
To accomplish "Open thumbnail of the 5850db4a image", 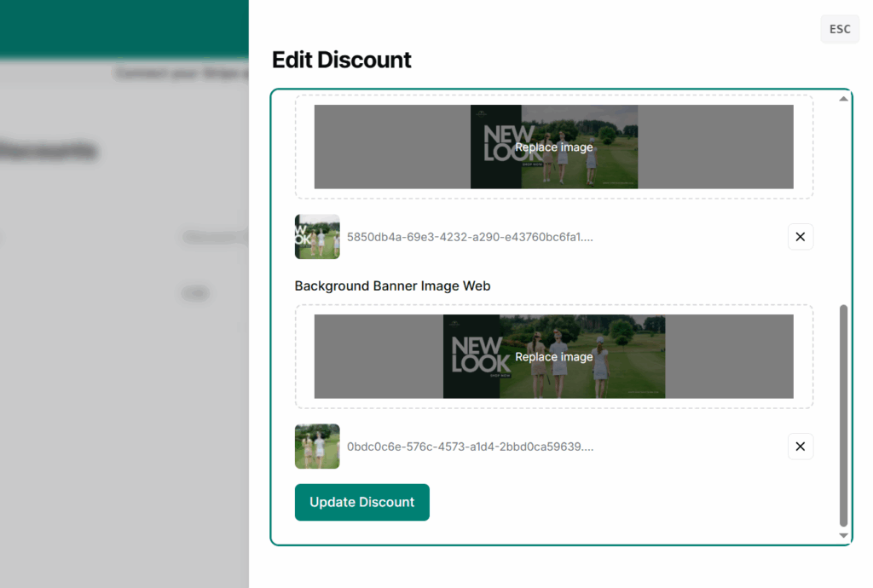I will pyautogui.click(x=317, y=237).
